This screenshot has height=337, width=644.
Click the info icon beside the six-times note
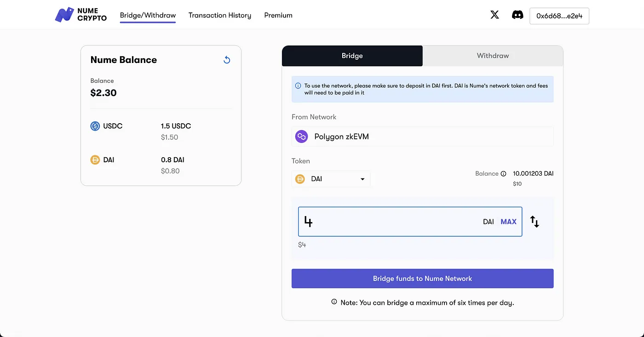point(334,302)
